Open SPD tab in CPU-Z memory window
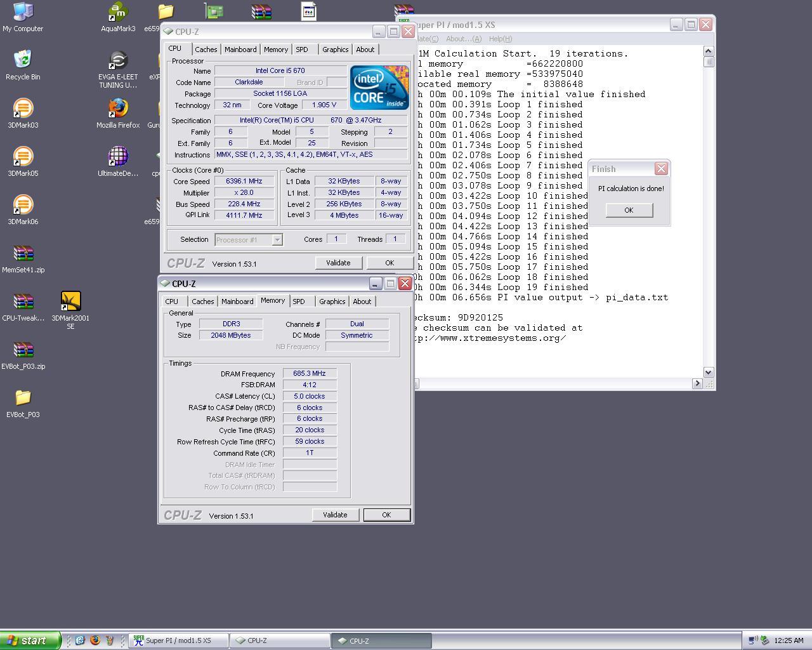Screen dimensions: 812x650 (299, 302)
